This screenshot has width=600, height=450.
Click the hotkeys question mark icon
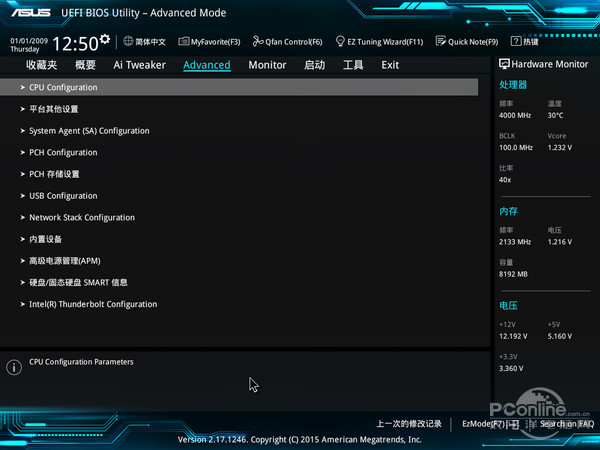click(515, 41)
